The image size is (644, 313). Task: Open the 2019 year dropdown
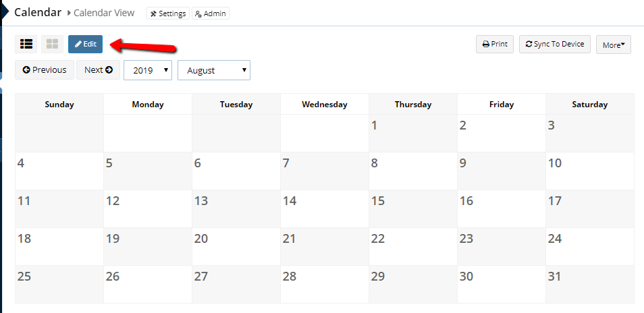(148, 70)
